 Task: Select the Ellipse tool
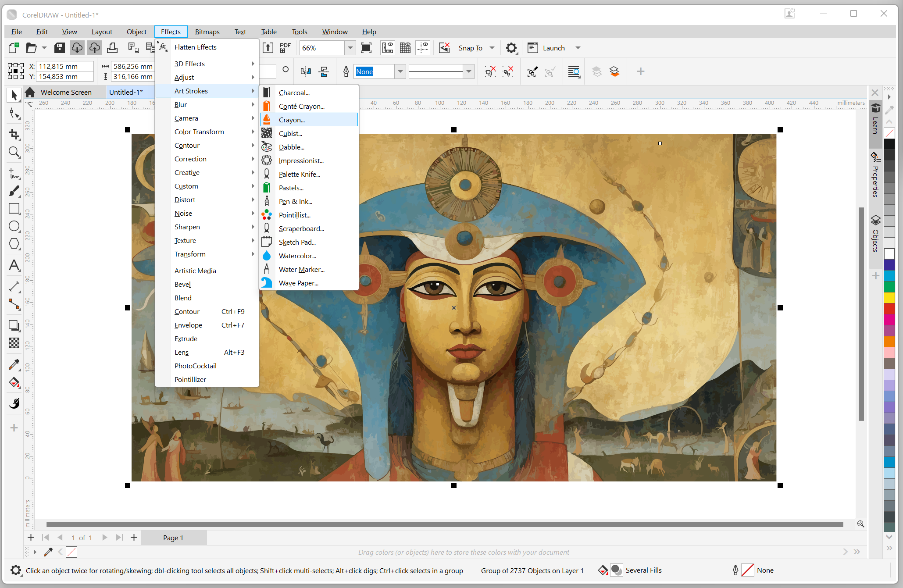tap(14, 226)
